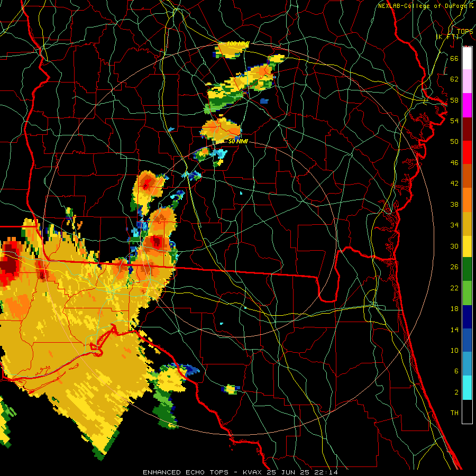
Task: Click the '2' scale label
Action: tap(456, 392)
